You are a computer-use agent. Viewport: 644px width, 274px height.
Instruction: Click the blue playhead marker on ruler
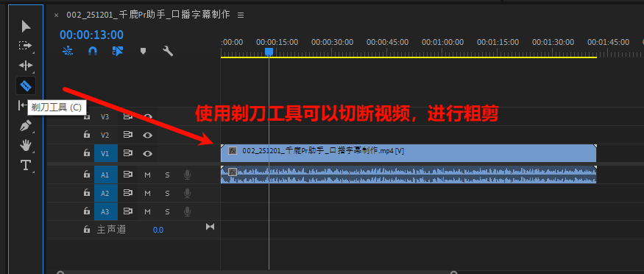tap(269, 52)
